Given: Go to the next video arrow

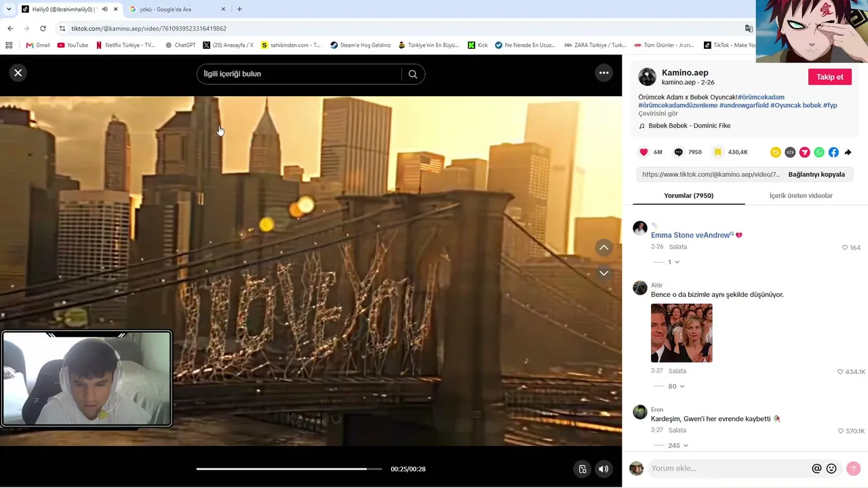Looking at the screenshot, I should (x=604, y=272).
